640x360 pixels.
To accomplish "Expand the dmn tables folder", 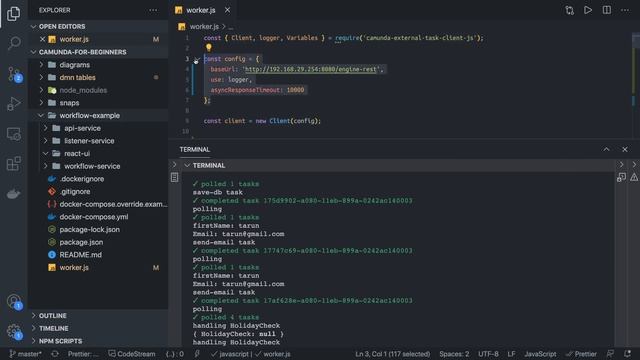I will click(x=41, y=78).
